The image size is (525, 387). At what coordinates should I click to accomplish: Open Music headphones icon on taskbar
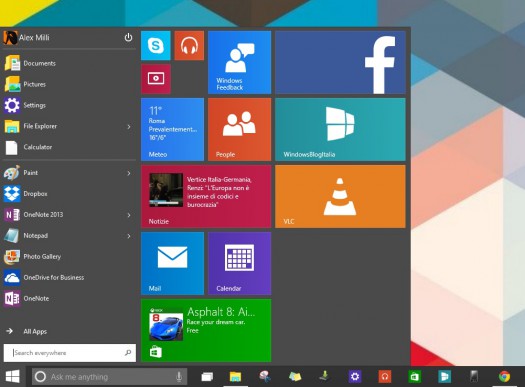click(x=385, y=377)
